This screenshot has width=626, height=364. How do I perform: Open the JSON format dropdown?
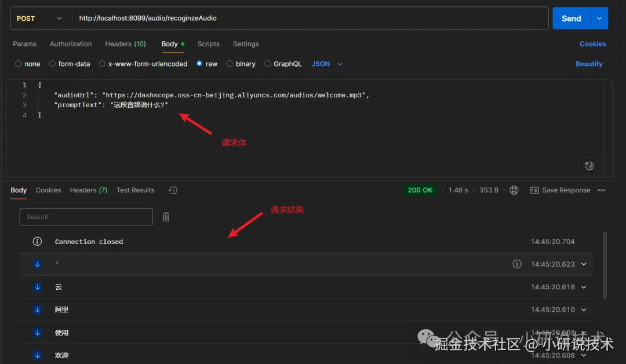coord(326,64)
